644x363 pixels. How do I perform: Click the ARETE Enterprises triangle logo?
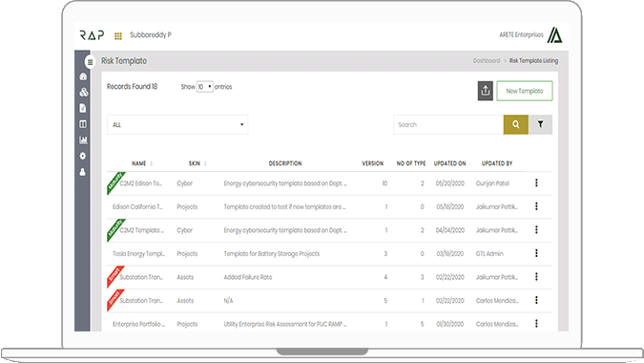tap(555, 35)
